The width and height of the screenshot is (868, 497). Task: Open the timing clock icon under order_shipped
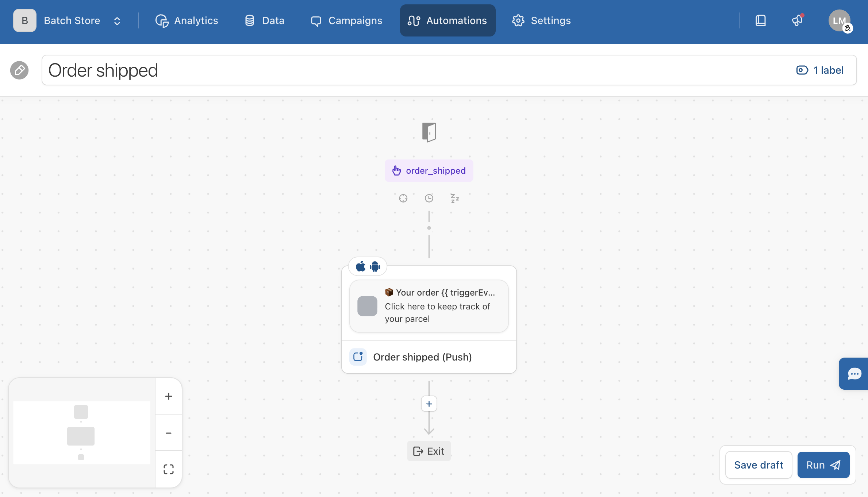[x=429, y=198]
